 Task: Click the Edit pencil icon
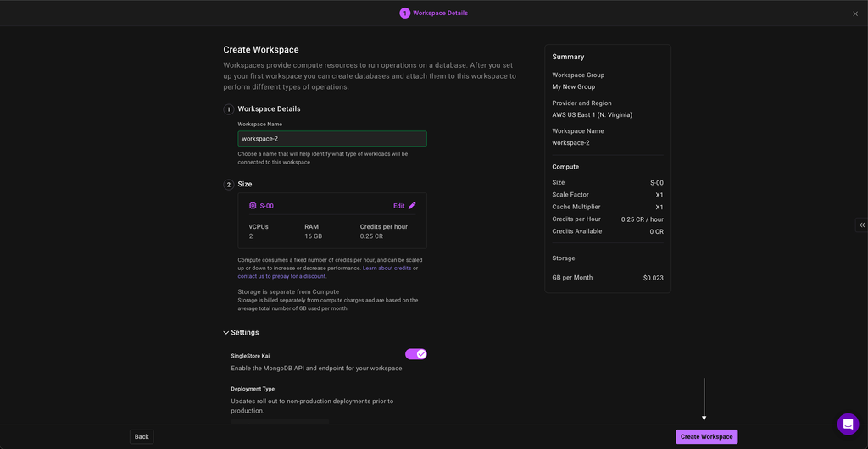(412, 206)
